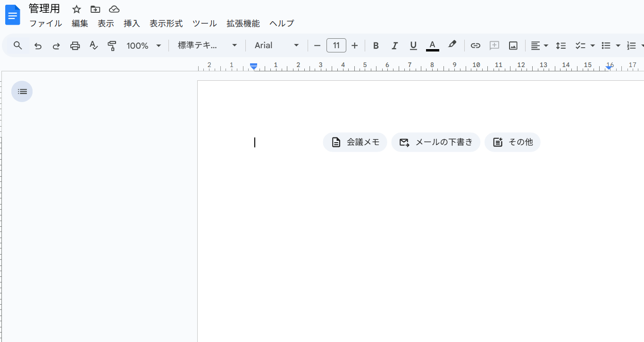Toggle bold formatting

pos(376,46)
